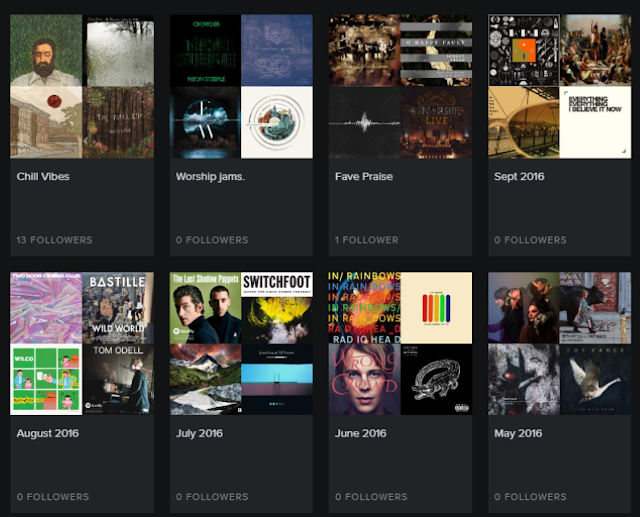Click the sound waveform album cover in Fave Praise

click(x=364, y=122)
